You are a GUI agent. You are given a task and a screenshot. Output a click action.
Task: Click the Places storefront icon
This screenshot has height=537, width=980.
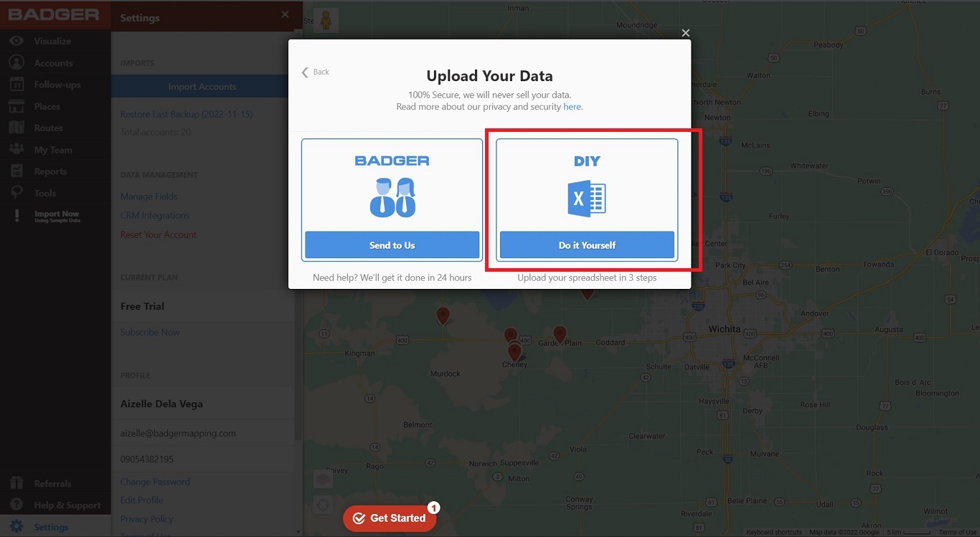pyautogui.click(x=17, y=106)
